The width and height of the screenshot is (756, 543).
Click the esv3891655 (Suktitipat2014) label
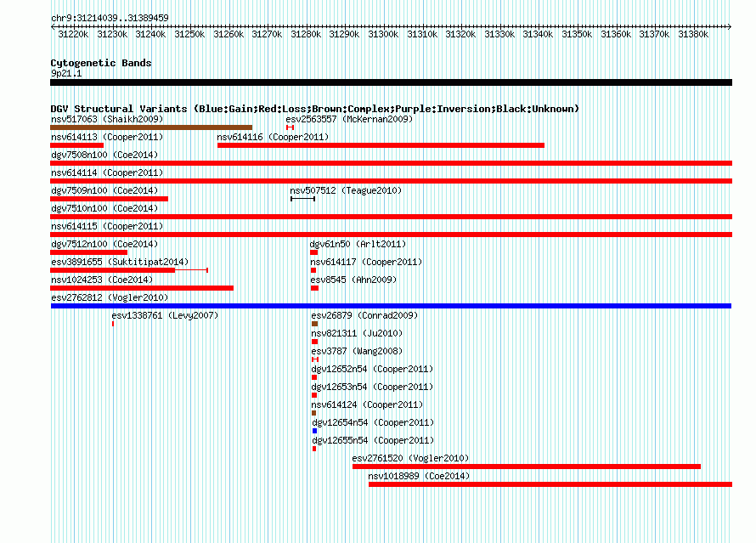click(x=120, y=262)
